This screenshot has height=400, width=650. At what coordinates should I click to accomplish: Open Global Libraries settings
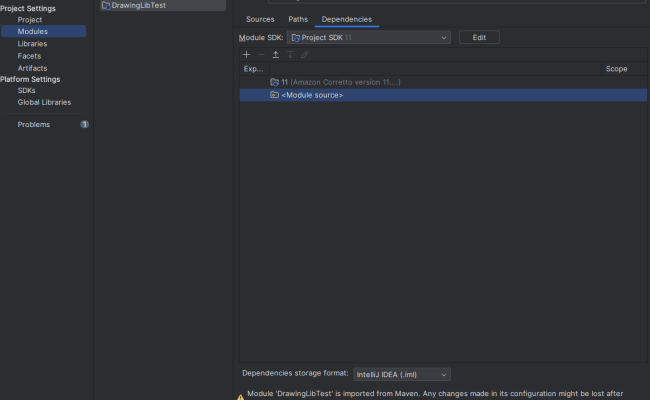(x=44, y=102)
